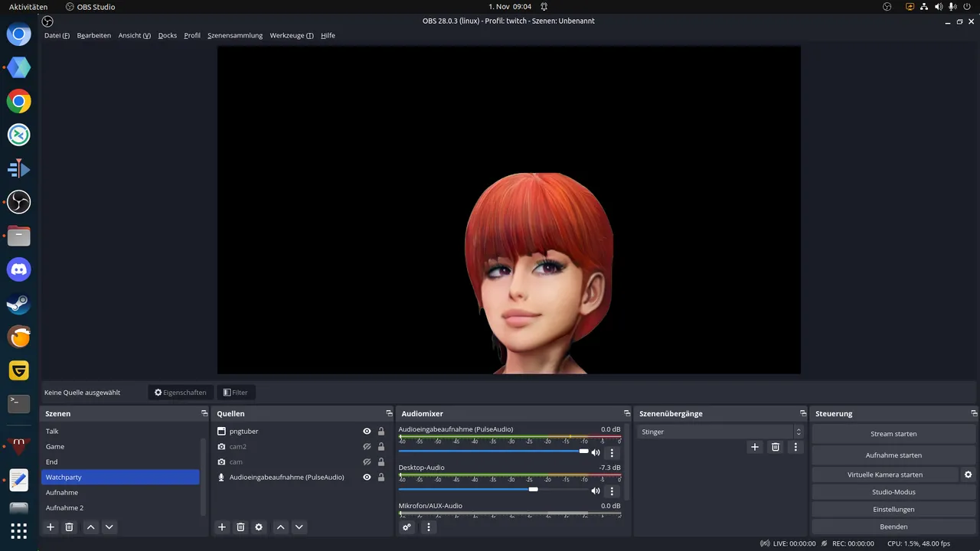Open the Werkzeuge menu
980x551 pixels.
[292, 35]
